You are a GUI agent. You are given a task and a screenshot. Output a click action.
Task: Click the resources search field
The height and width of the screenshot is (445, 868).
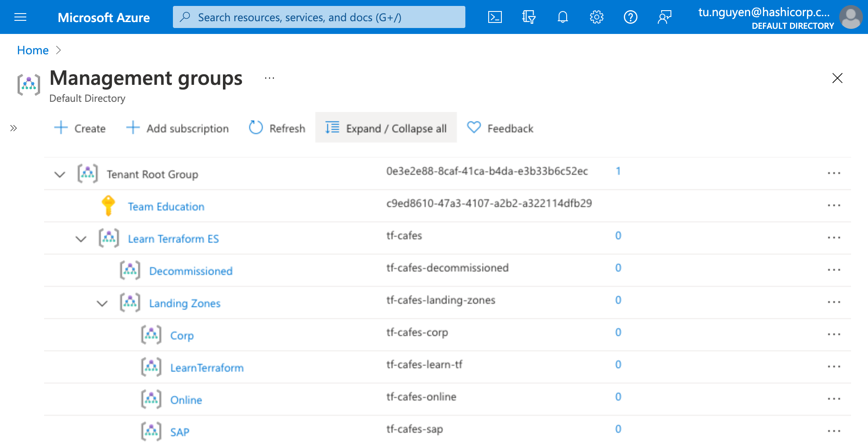(x=319, y=17)
